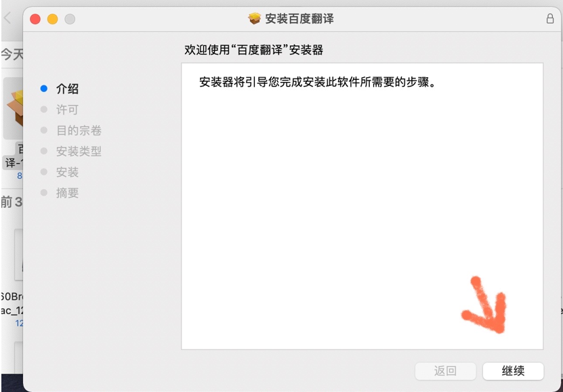Click the text 安装器将引导您完成安装此软件所需要的步骤。
The image size is (563, 392).
[318, 82]
